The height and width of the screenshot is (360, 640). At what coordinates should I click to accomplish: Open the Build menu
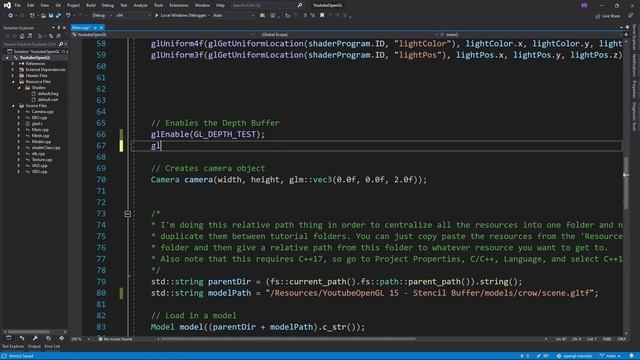pos(91,5)
